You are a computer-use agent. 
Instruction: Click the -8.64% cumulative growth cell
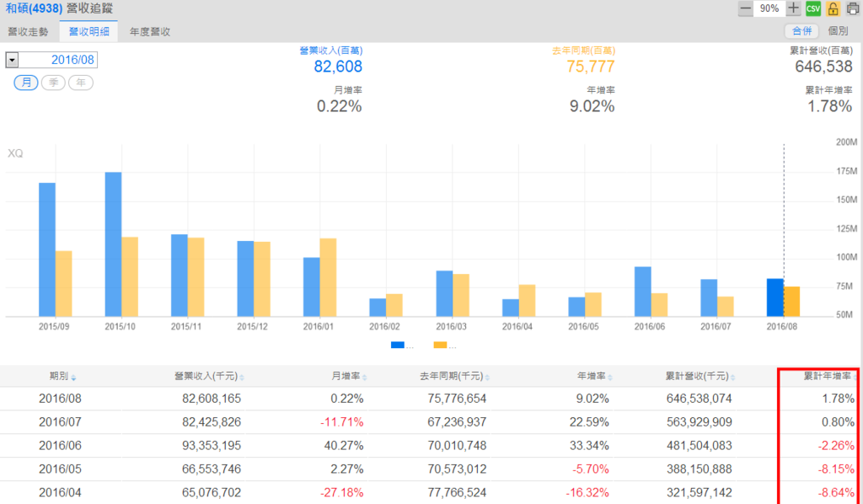point(836,492)
